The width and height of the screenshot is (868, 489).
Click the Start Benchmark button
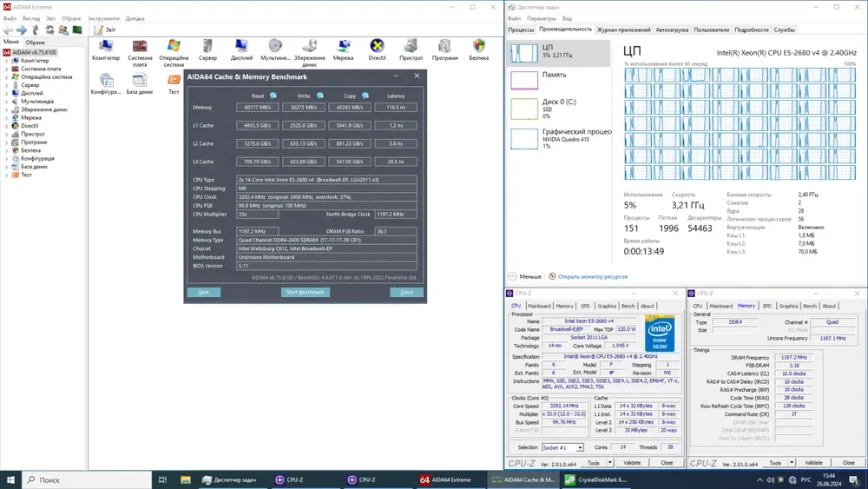click(x=306, y=292)
